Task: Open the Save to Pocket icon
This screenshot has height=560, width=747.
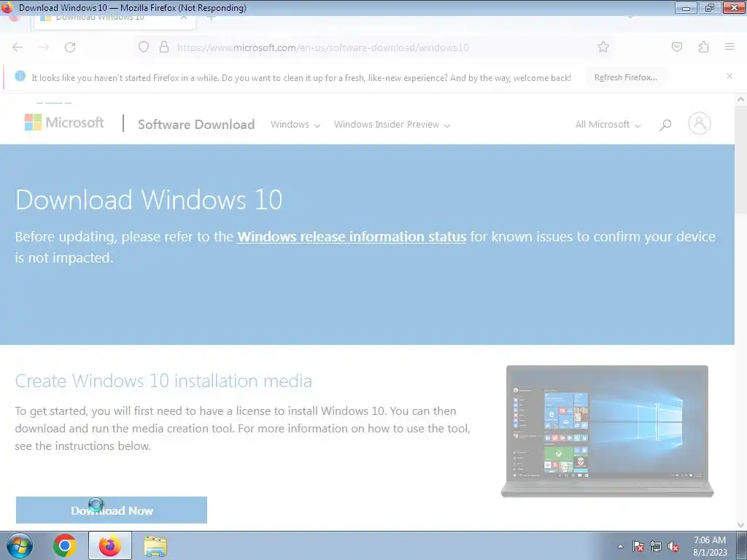Action: pyautogui.click(x=676, y=47)
